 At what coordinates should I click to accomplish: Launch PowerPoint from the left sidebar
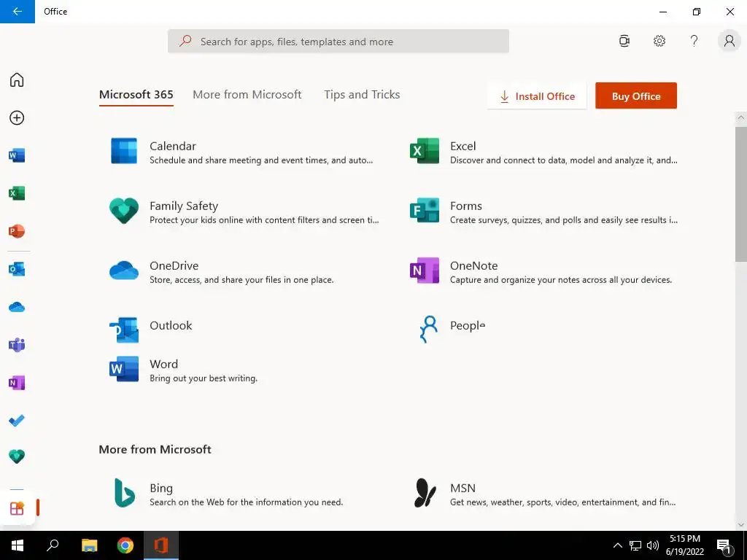(x=17, y=231)
